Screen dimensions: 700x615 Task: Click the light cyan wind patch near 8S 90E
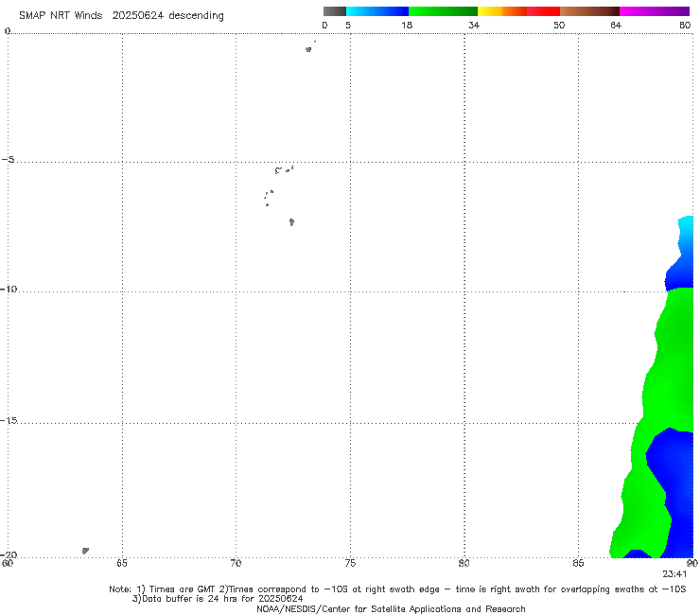pyautogui.click(x=686, y=235)
